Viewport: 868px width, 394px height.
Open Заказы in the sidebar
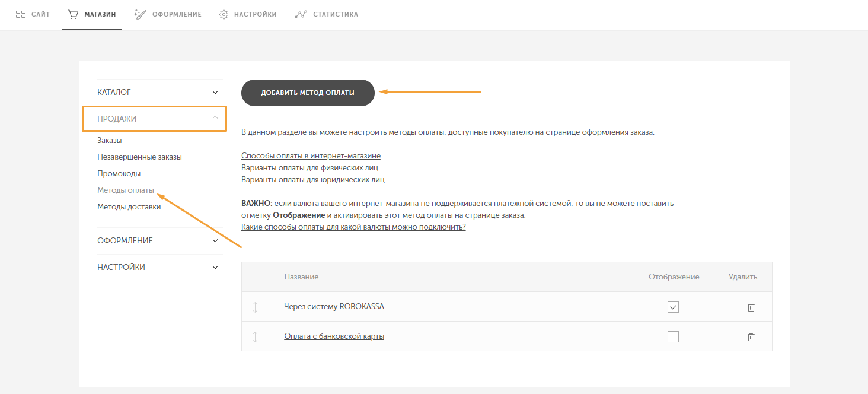(110, 141)
